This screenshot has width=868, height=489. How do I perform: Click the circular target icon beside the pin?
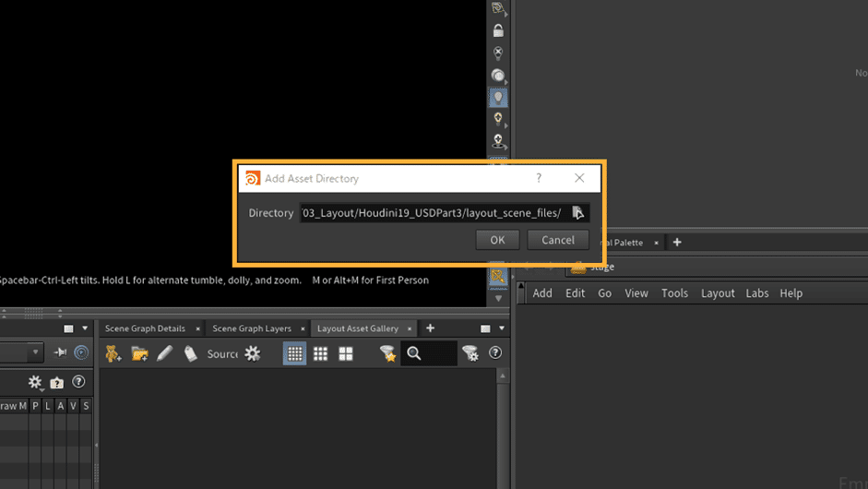81,352
